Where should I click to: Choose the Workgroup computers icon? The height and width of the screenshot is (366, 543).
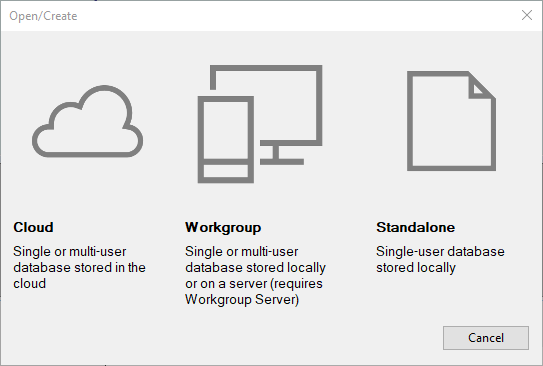click(x=260, y=124)
